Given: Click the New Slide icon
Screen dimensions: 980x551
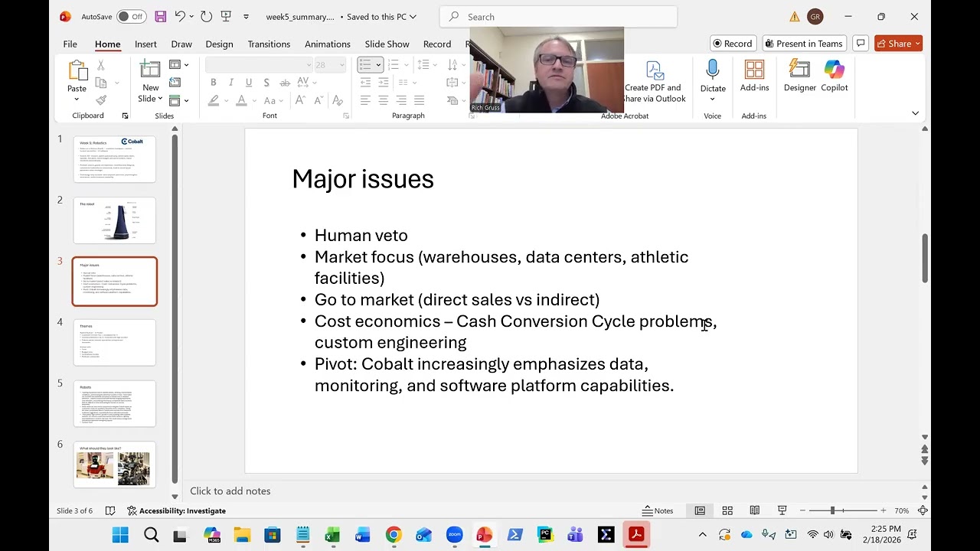Looking at the screenshot, I should (150, 70).
